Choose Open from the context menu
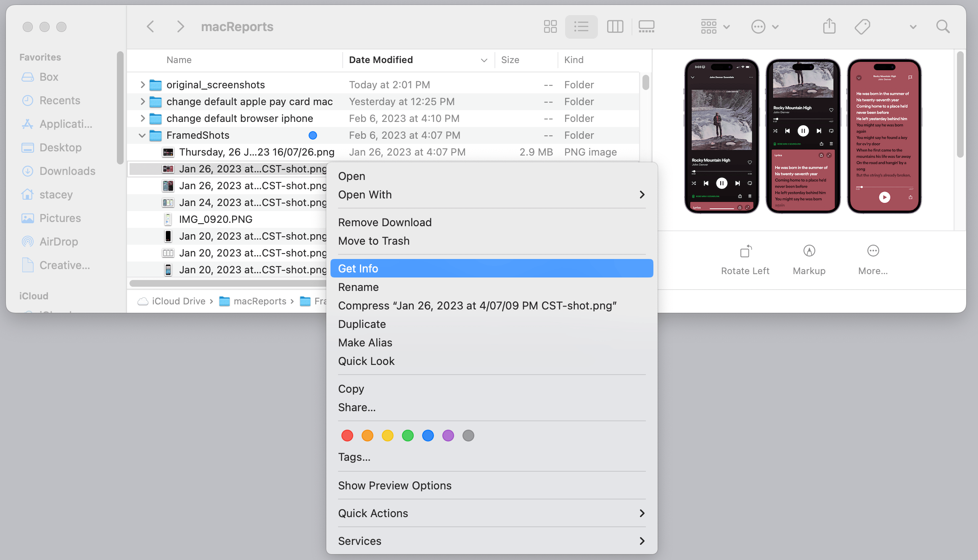978x560 pixels. [x=492, y=176]
